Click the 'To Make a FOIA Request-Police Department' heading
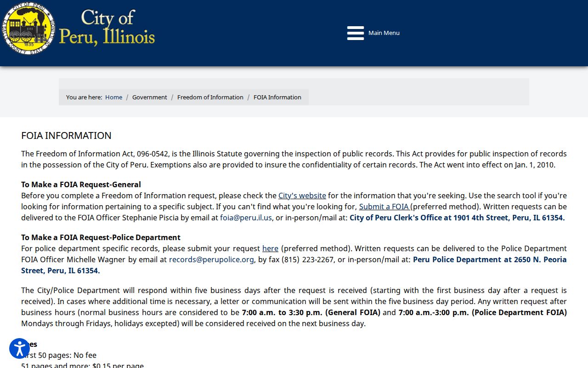 tap(101, 237)
